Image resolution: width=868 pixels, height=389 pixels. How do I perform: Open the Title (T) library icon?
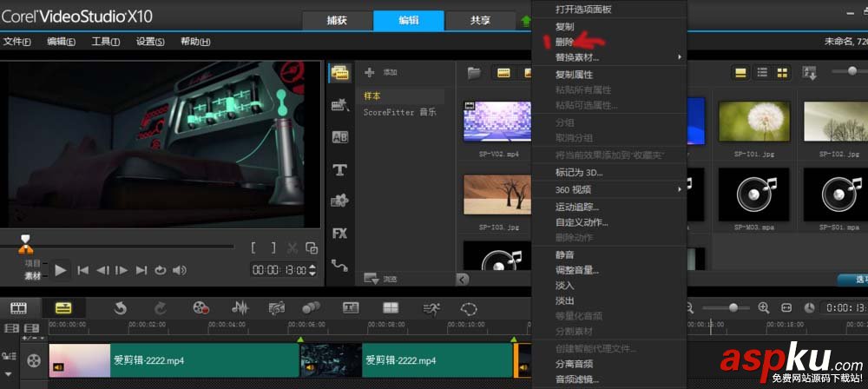(340, 170)
